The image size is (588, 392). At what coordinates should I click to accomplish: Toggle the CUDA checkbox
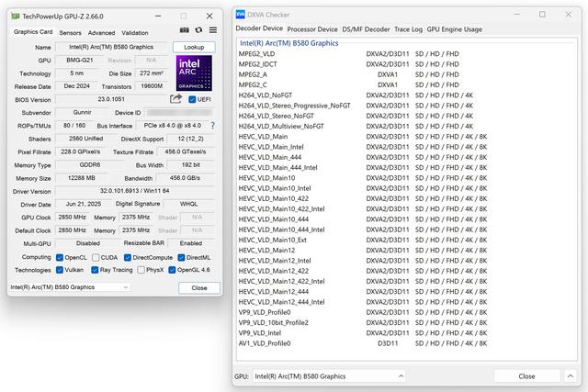(96, 257)
